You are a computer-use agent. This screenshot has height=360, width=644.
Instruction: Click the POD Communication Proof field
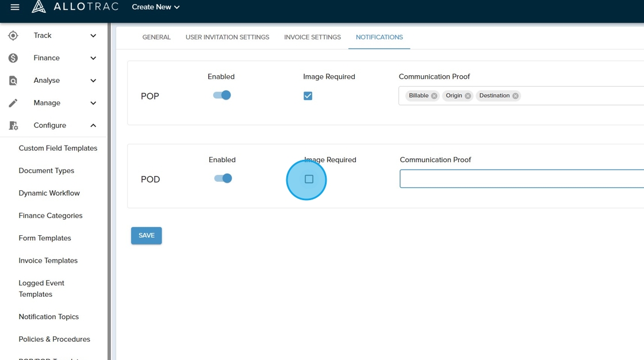point(521,179)
